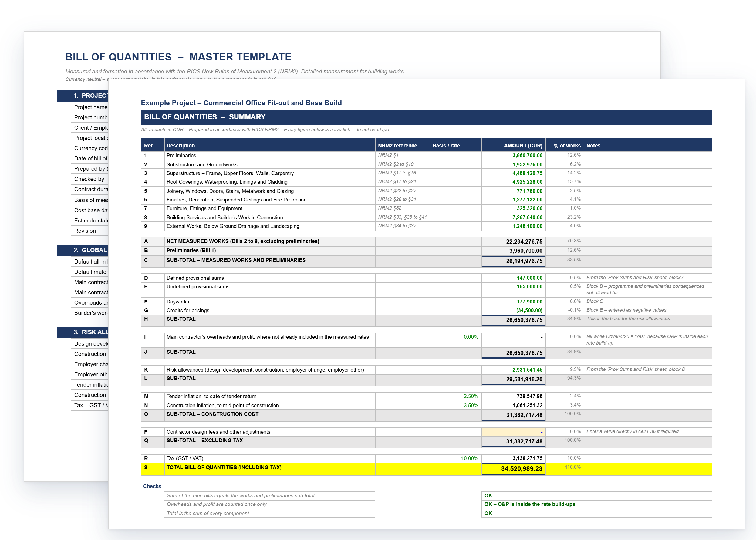Click 'Revision' row in the master template sheet

[x=90, y=231]
